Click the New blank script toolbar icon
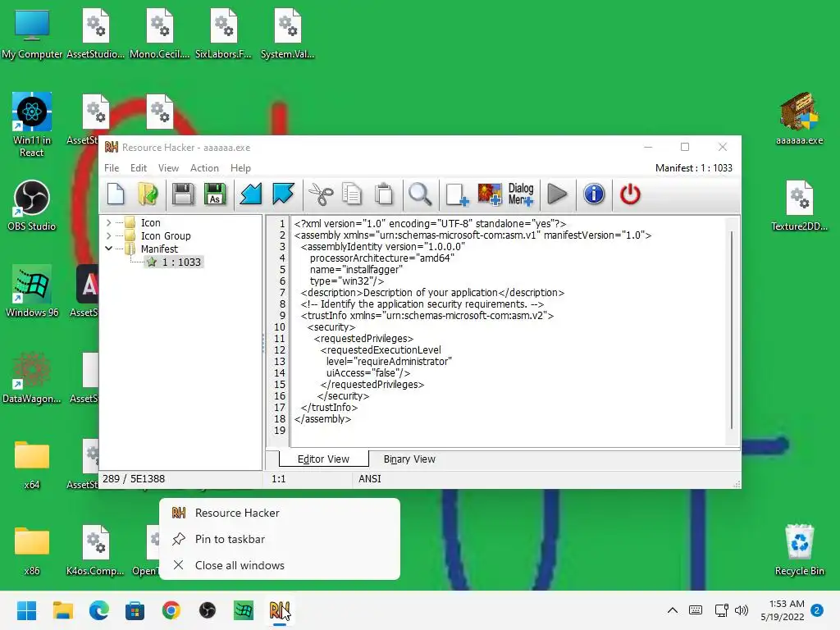The height and width of the screenshot is (630, 840). [x=116, y=194]
